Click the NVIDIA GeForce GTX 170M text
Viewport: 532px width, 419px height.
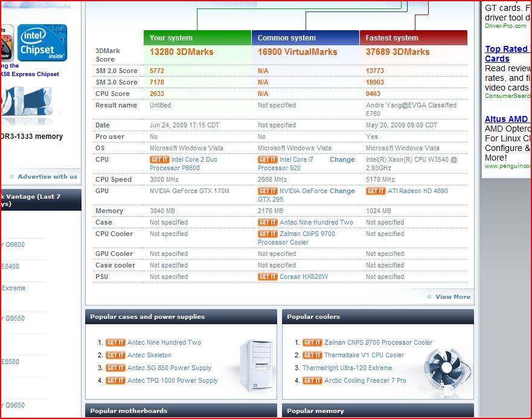(190, 191)
